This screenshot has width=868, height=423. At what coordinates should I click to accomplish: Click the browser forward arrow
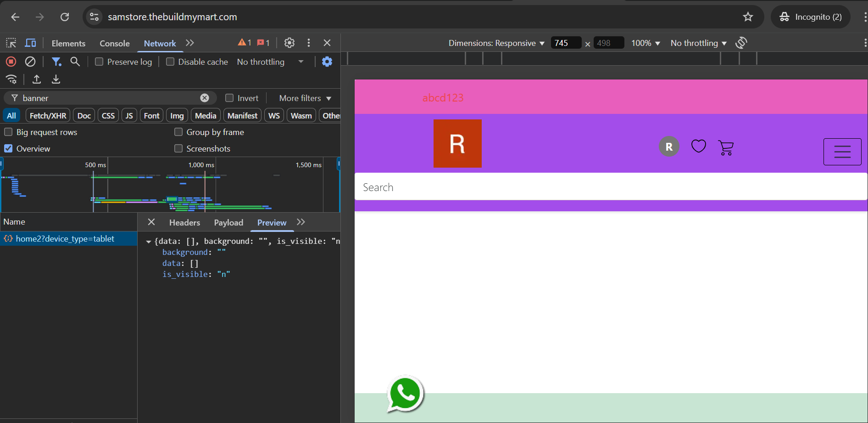coord(40,17)
